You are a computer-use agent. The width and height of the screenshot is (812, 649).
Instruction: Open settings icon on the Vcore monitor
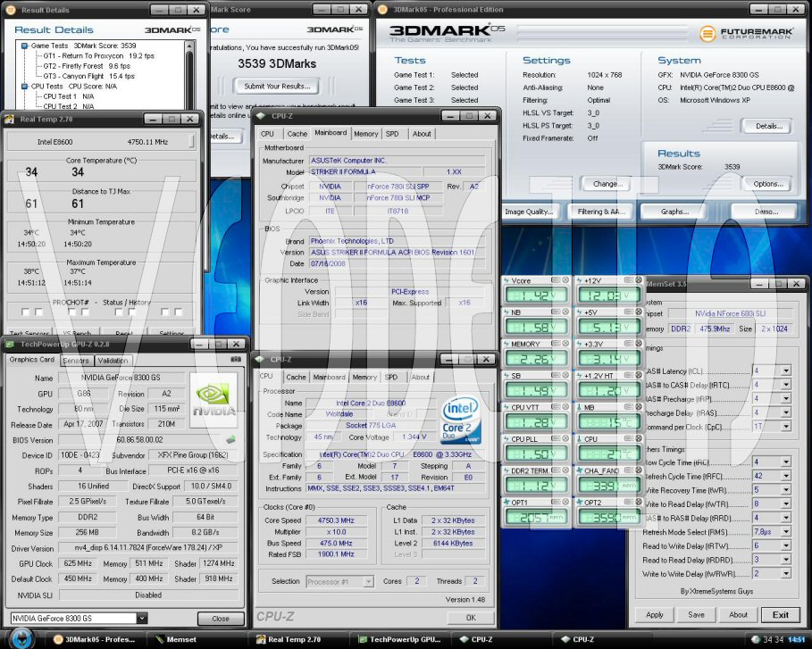[556, 280]
